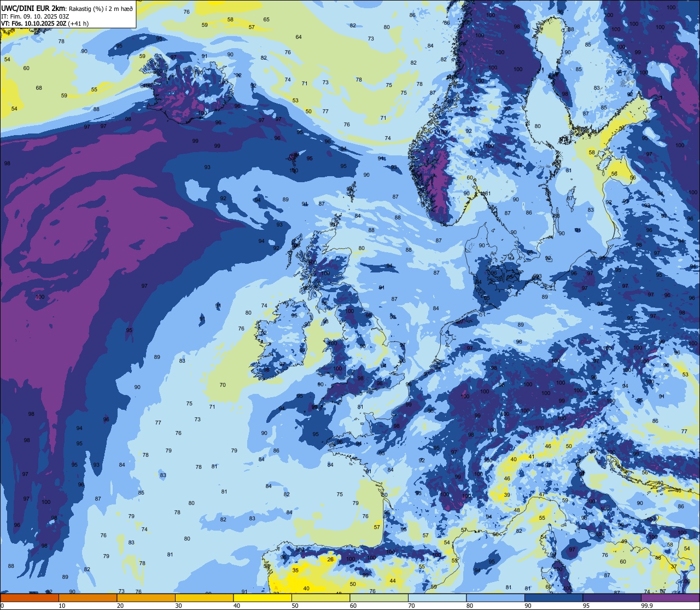The image size is (700, 610).
Task: Click the 80–90 medium blue legend segment
Action: [x=495, y=597]
